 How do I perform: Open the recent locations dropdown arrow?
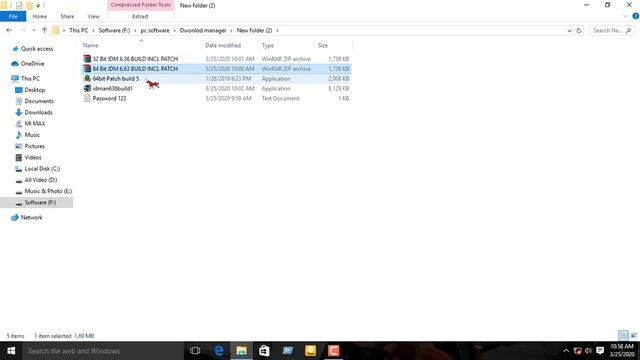(x=34, y=31)
